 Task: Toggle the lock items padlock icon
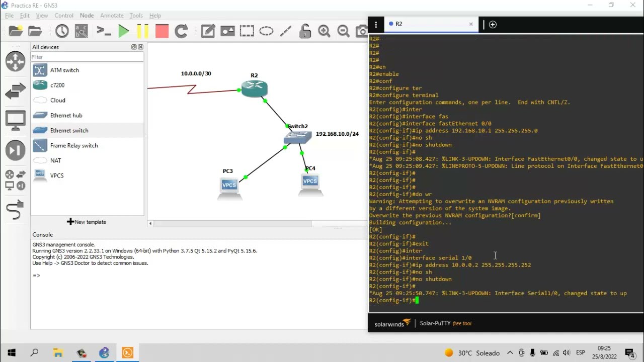pos(305,31)
